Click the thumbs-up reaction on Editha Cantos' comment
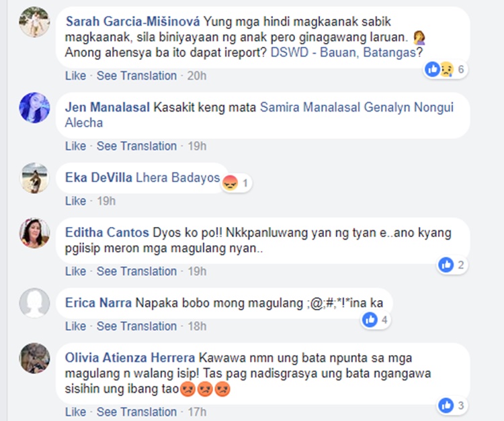 (446, 265)
